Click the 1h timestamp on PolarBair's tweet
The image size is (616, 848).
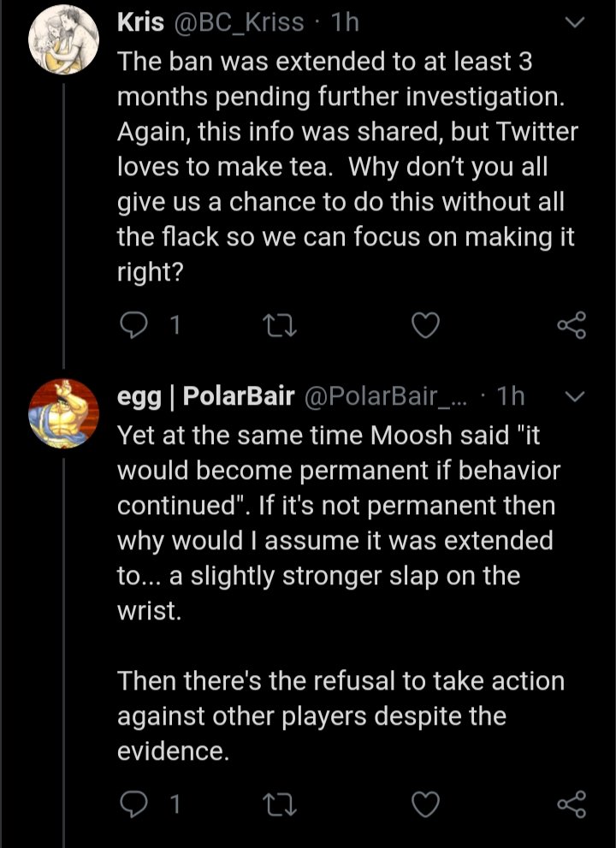click(x=510, y=397)
